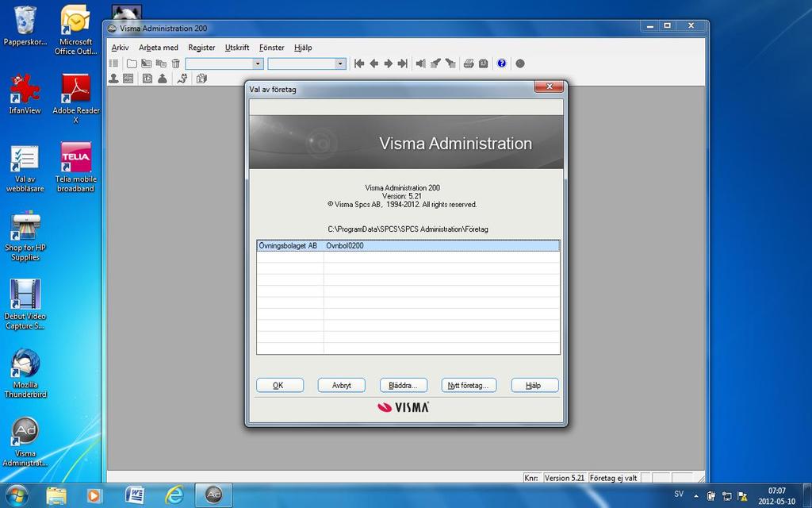This screenshot has height=508, width=812.
Task: Click the plug connection toolbar icon
Action: coord(182,79)
